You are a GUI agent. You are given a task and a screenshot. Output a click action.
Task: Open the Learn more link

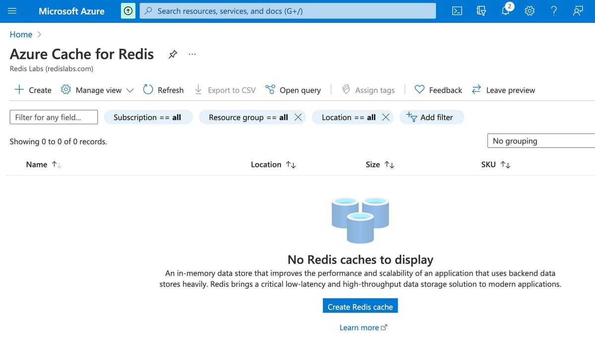[363, 327]
